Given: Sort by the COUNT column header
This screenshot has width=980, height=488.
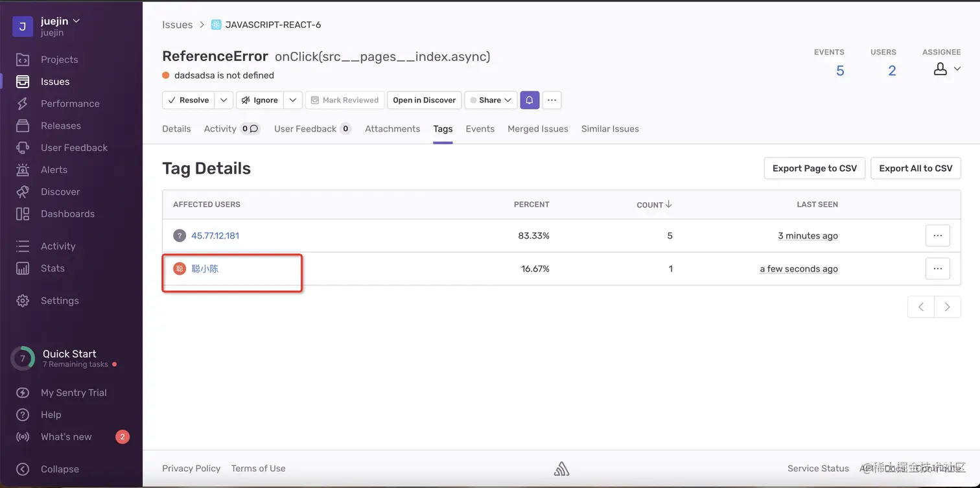Looking at the screenshot, I should [654, 204].
